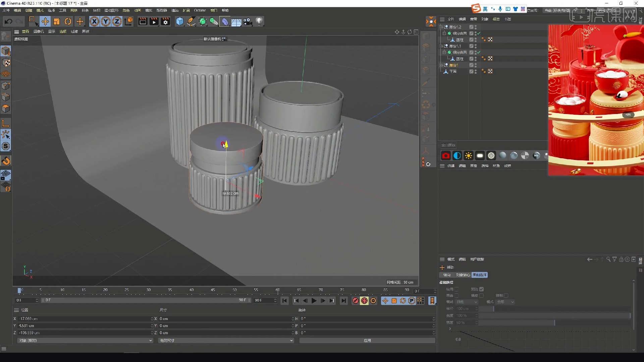Image resolution: width=644 pixels, height=362 pixels.
Task: Switch to Edges mode in left sidebar
Action: [x=6, y=97]
